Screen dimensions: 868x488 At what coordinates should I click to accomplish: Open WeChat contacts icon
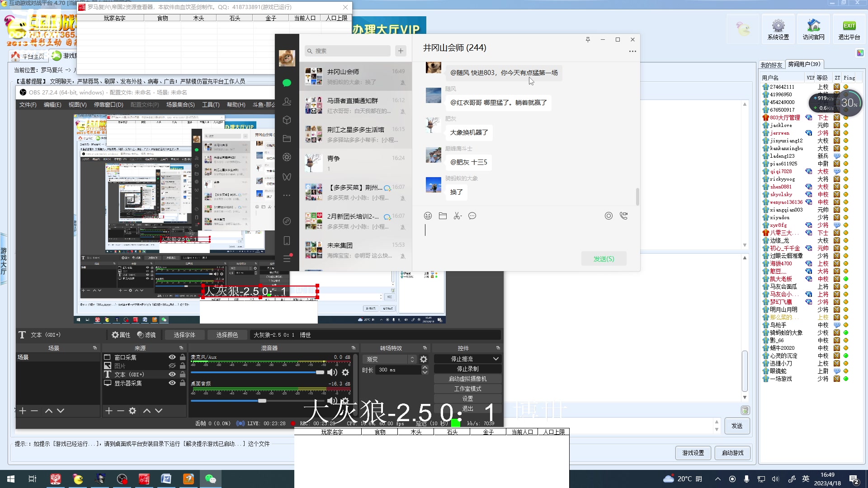(x=287, y=102)
